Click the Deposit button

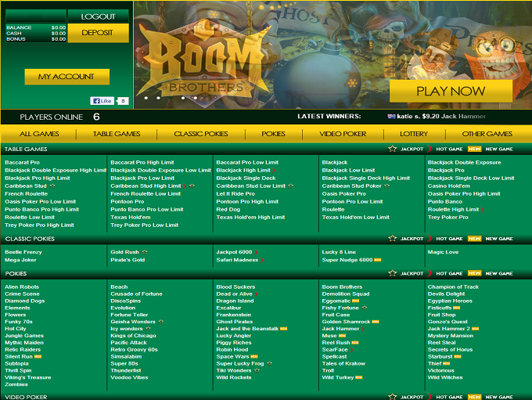pos(98,33)
